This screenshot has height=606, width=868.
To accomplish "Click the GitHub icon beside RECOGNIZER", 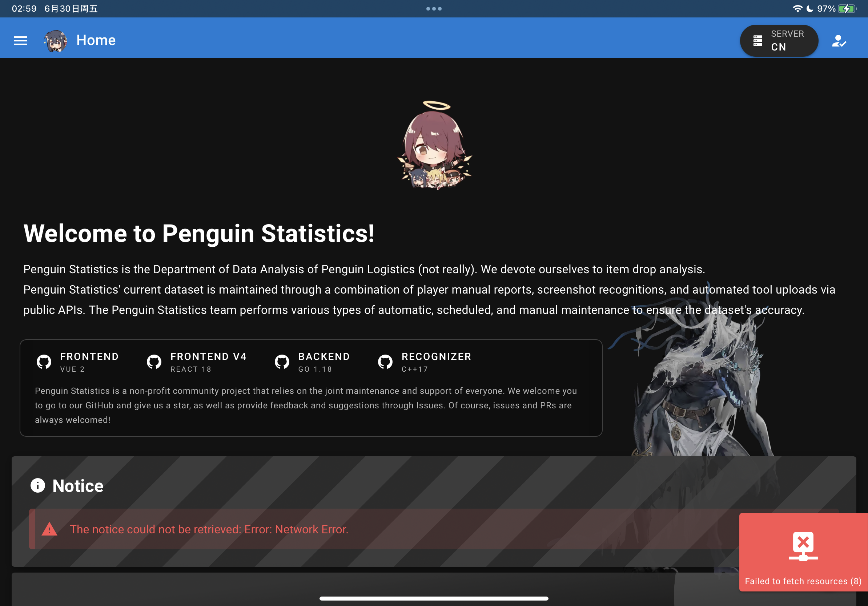I will point(385,362).
